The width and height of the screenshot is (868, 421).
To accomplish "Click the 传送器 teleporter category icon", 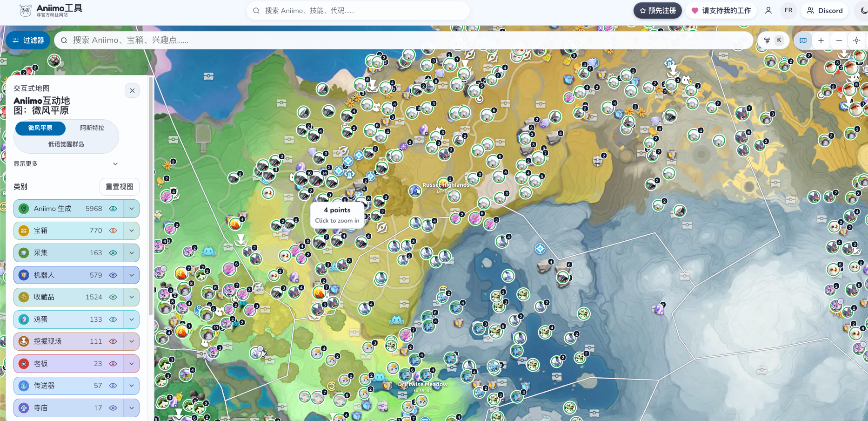I will click(24, 386).
